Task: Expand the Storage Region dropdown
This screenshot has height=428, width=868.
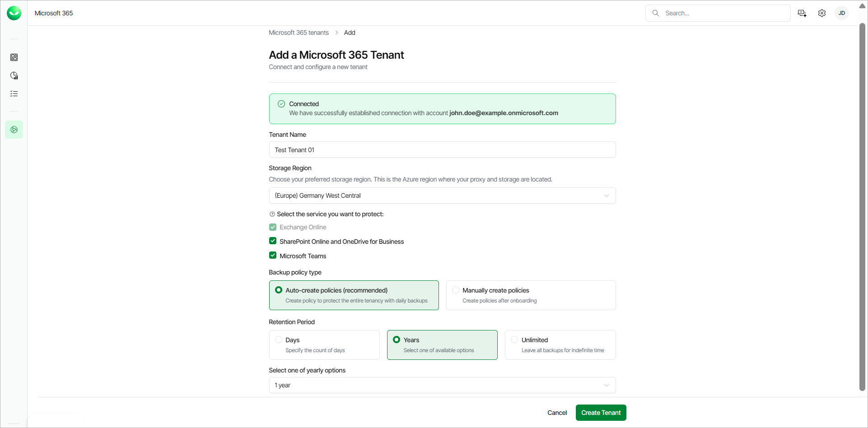Action: [442, 195]
